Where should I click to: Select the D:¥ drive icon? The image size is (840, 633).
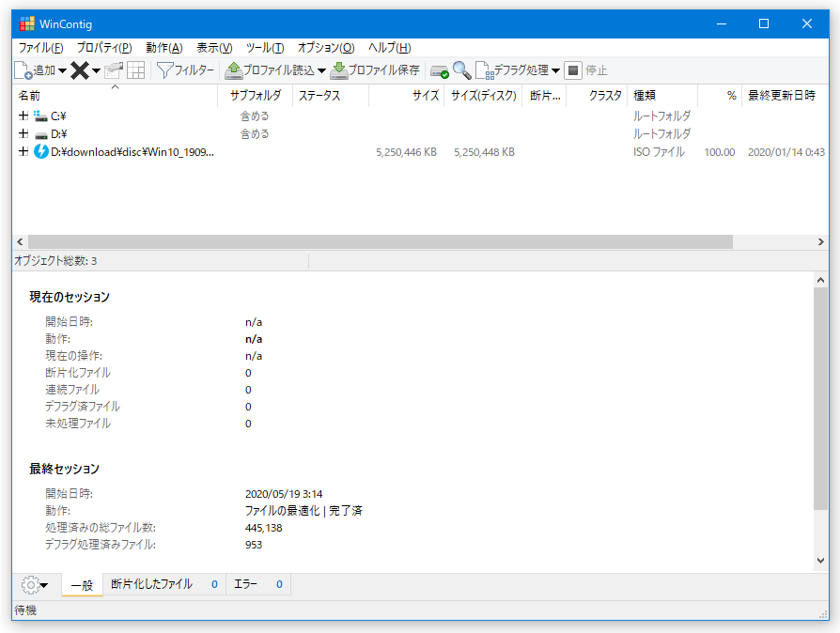pos(40,135)
